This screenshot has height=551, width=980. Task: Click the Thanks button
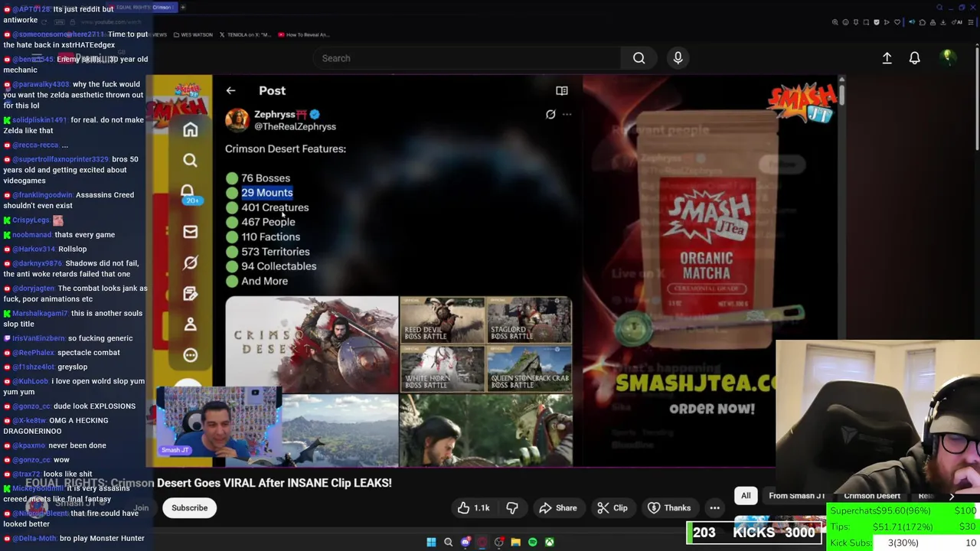click(x=669, y=508)
